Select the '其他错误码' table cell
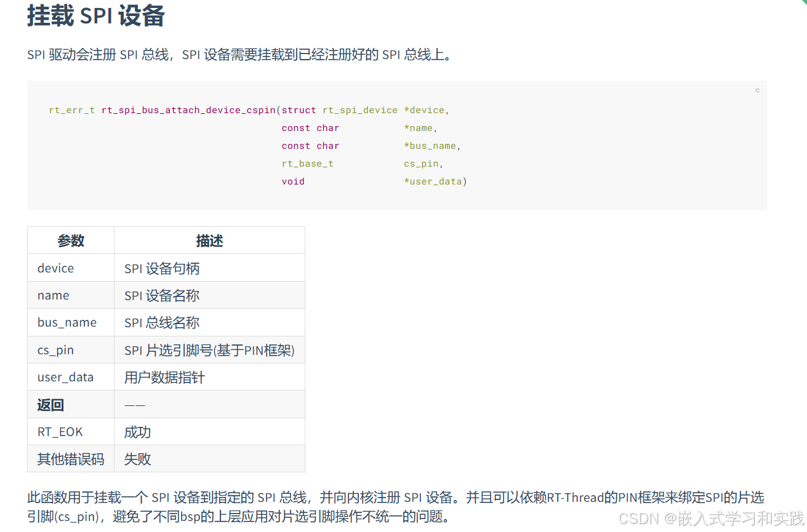The height and width of the screenshot is (532, 807). click(x=71, y=459)
